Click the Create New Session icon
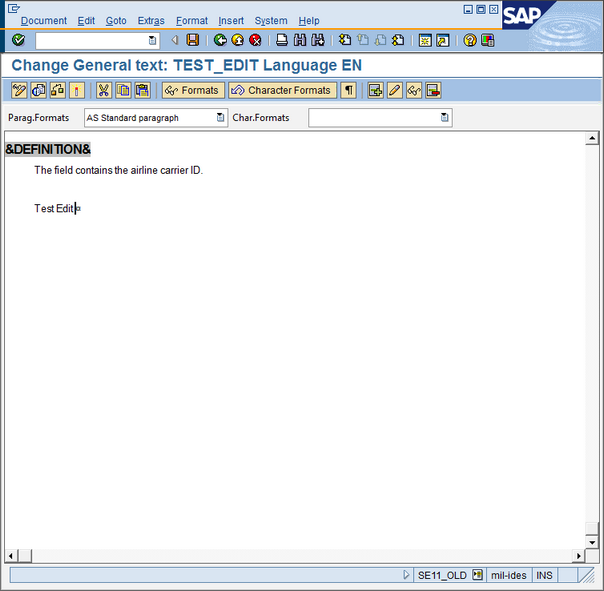This screenshot has width=604, height=591. point(425,40)
